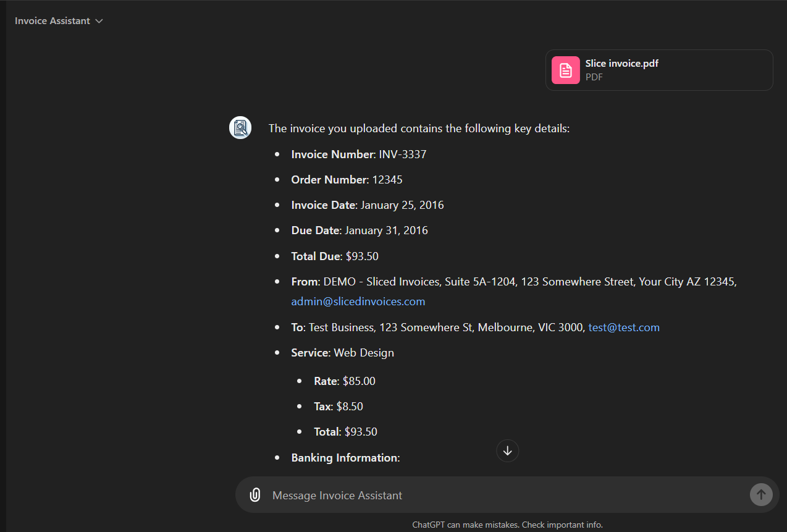Screen dimensions: 787x532
Task: Click the test@test.com email link
Action: point(624,327)
